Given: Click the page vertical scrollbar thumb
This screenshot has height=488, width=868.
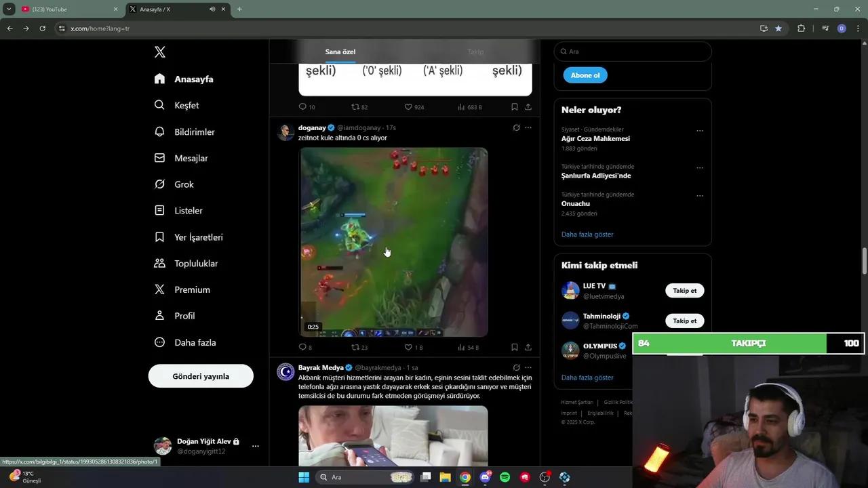Looking at the screenshot, I should (x=865, y=262).
